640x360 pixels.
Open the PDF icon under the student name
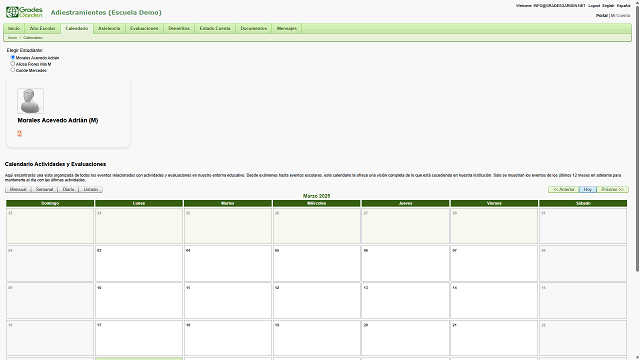pyautogui.click(x=19, y=133)
